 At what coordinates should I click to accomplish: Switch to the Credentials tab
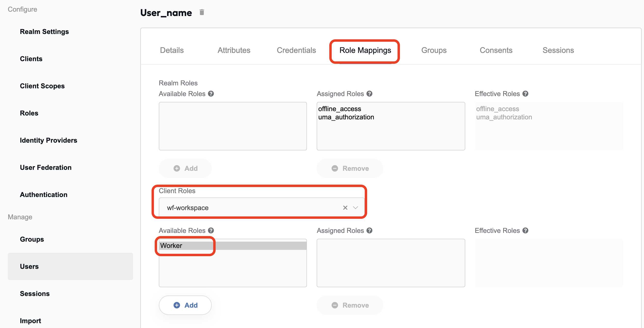click(296, 50)
